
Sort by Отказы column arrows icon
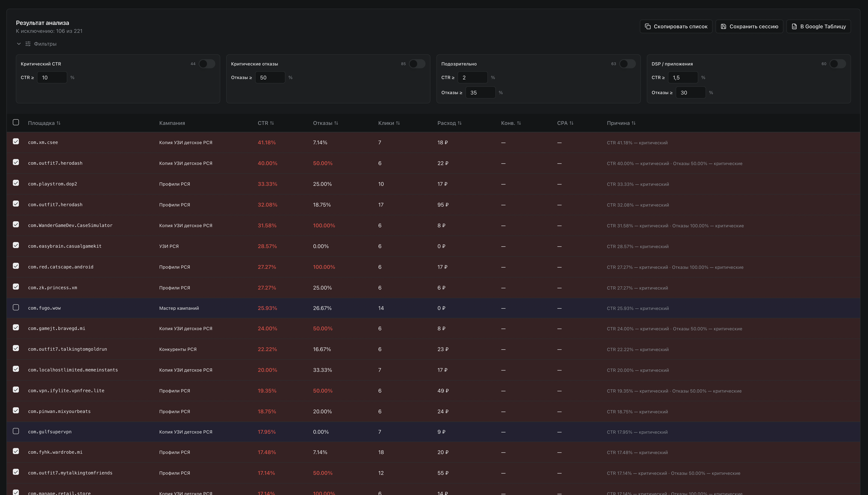point(336,123)
